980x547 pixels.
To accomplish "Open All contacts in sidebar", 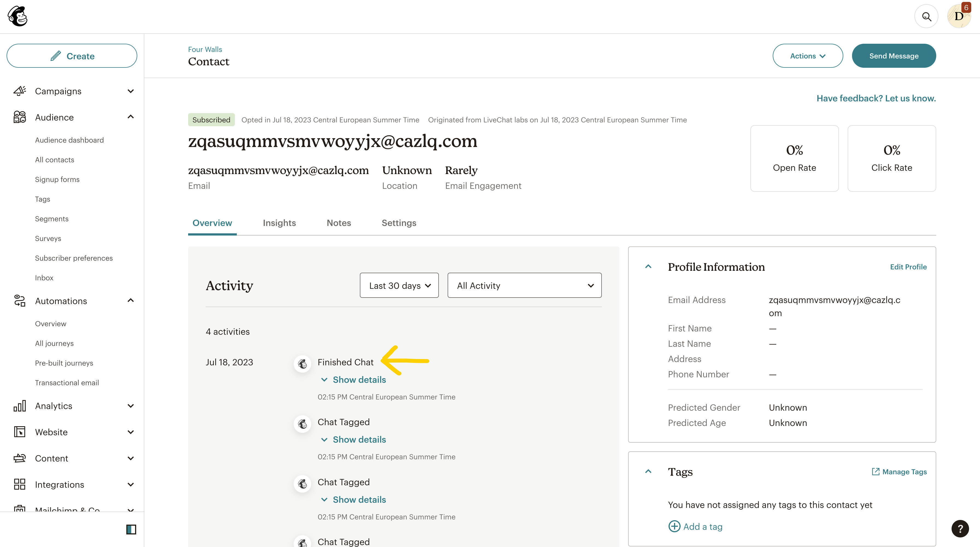I will pos(54,160).
